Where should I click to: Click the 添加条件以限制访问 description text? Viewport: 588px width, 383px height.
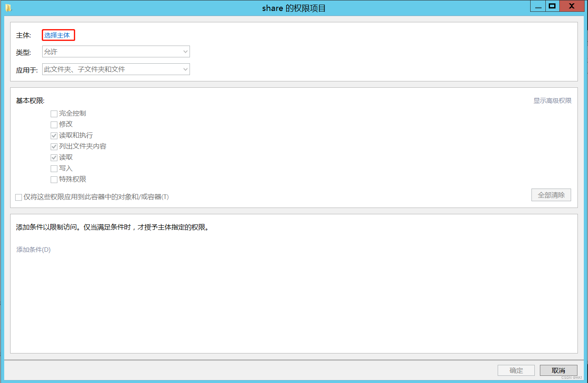click(113, 227)
